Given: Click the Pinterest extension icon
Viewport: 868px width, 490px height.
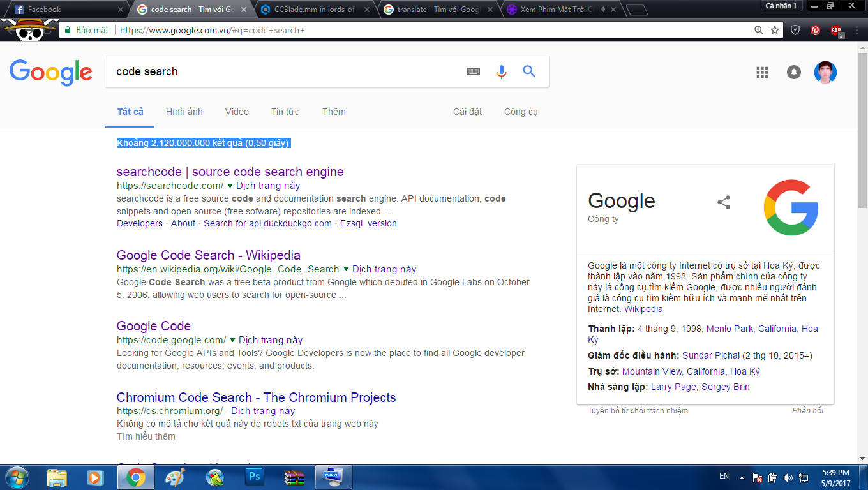Looking at the screenshot, I should [815, 30].
